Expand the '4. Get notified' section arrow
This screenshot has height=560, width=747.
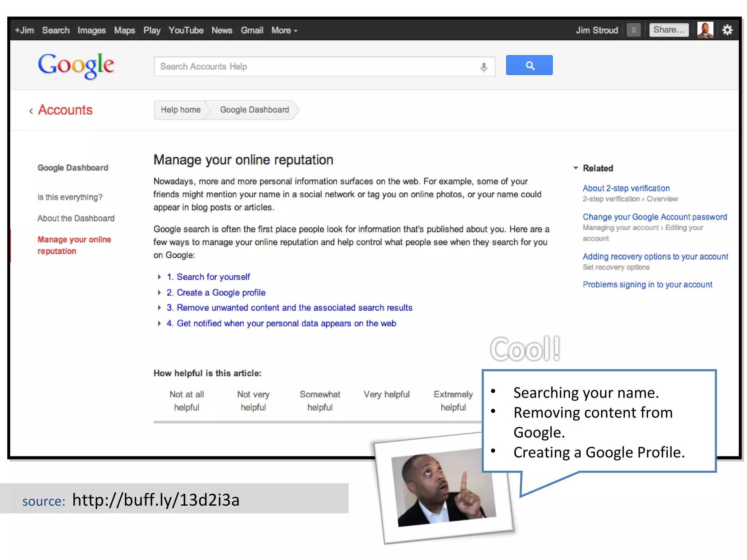tap(159, 323)
